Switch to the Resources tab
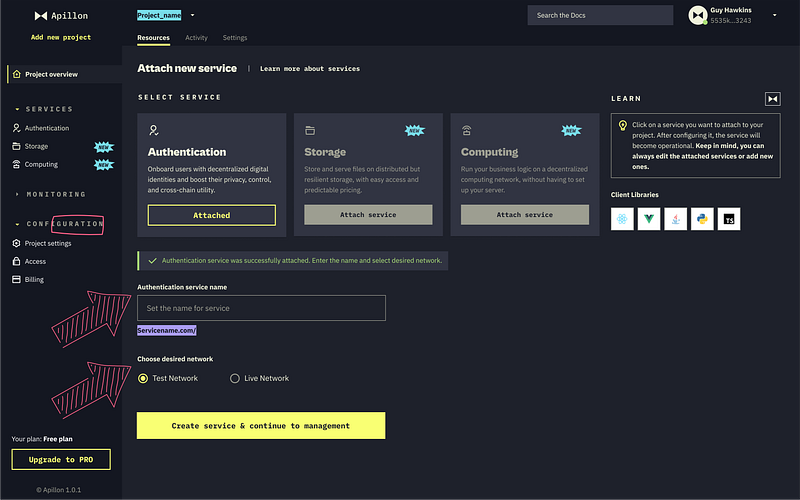This screenshot has height=500, width=800. 154,38
